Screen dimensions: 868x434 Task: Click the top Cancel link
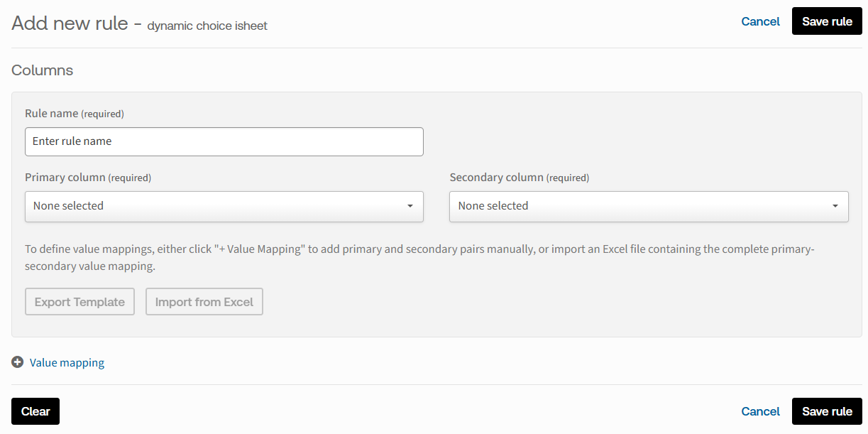tap(760, 21)
